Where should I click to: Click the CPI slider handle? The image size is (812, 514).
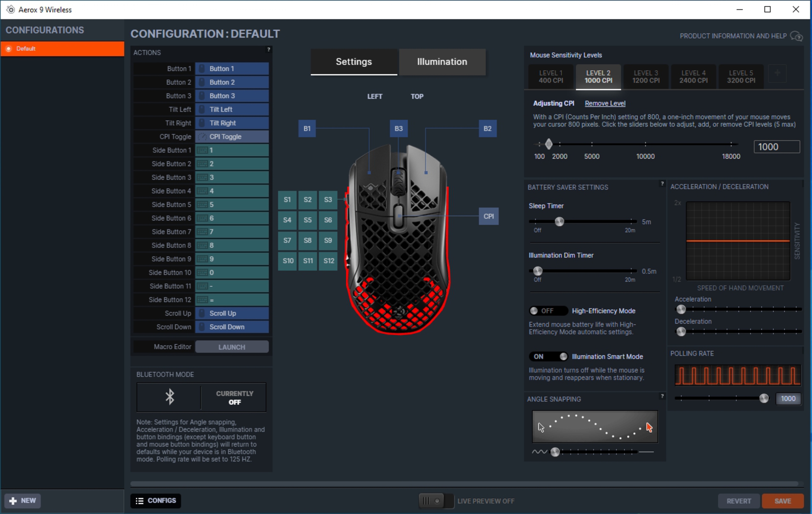click(549, 144)
